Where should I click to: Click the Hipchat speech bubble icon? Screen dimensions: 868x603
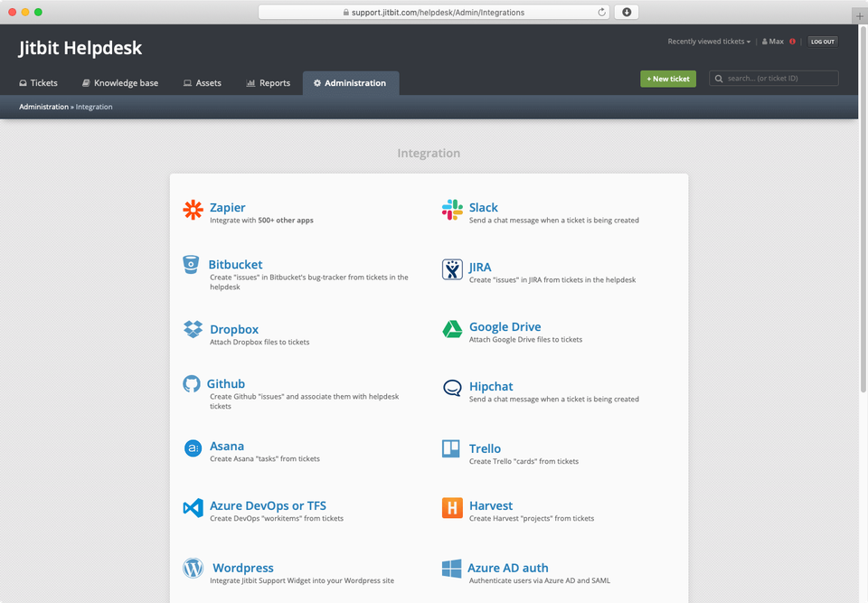[451, 389]
